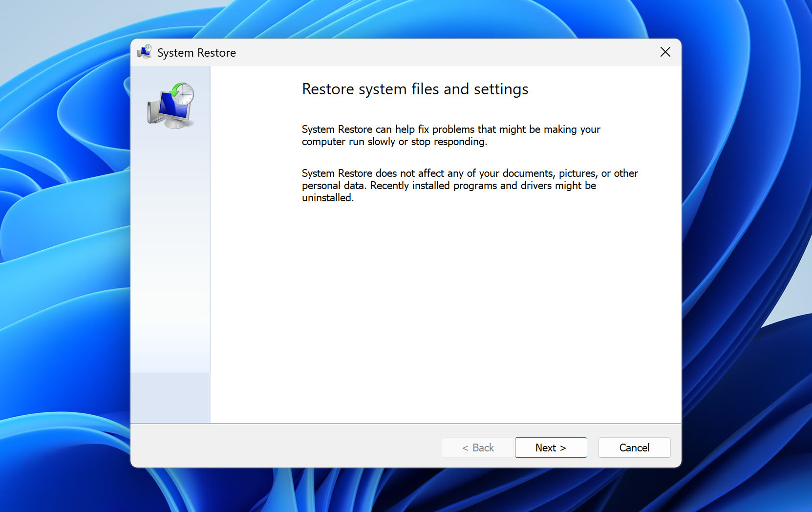This screenshot has width=812, height=512.
Task: Select the left sidebar panel of the wizard
Action: (x=170, y=269)
